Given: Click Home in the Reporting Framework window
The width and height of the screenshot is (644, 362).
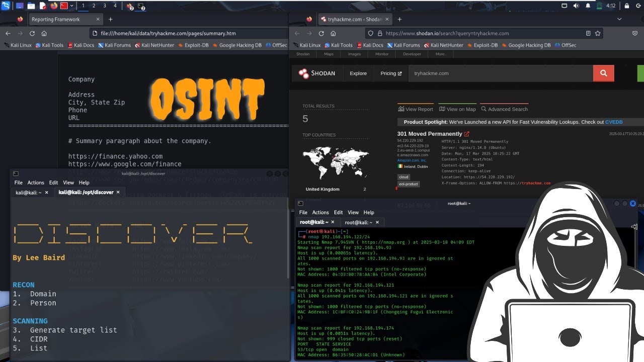Looking at the screenshot, I should [44, 33].
